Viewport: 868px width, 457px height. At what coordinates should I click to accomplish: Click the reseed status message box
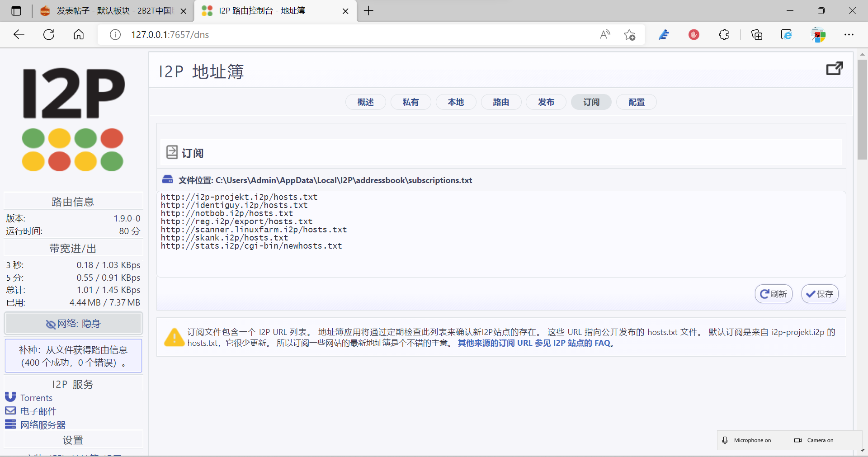tap(73, 356)
